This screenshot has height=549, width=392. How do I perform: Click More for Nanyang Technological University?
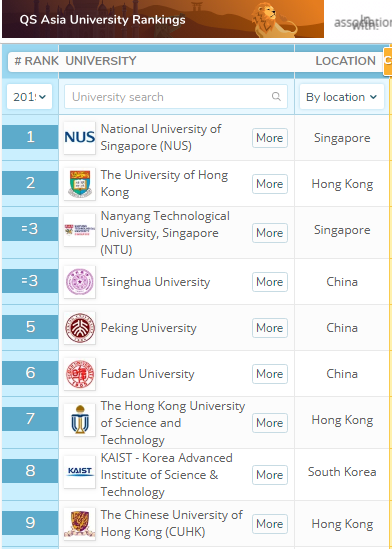point(270,233)
